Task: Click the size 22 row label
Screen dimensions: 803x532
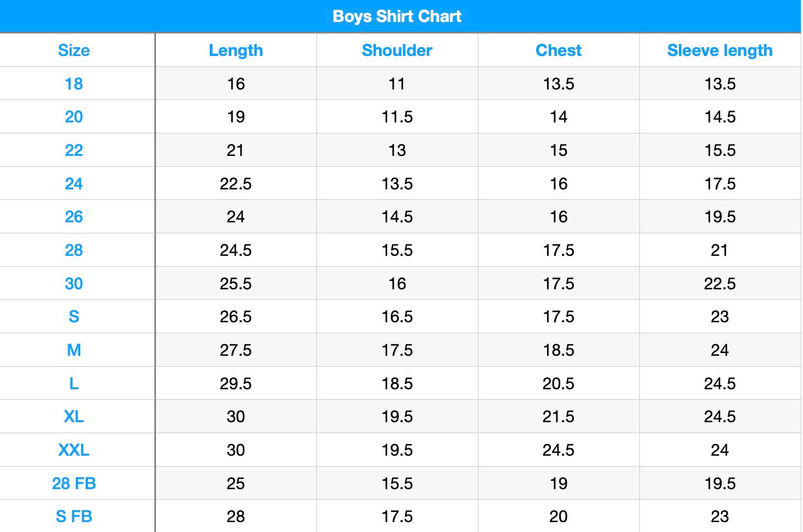Action: 74,150
